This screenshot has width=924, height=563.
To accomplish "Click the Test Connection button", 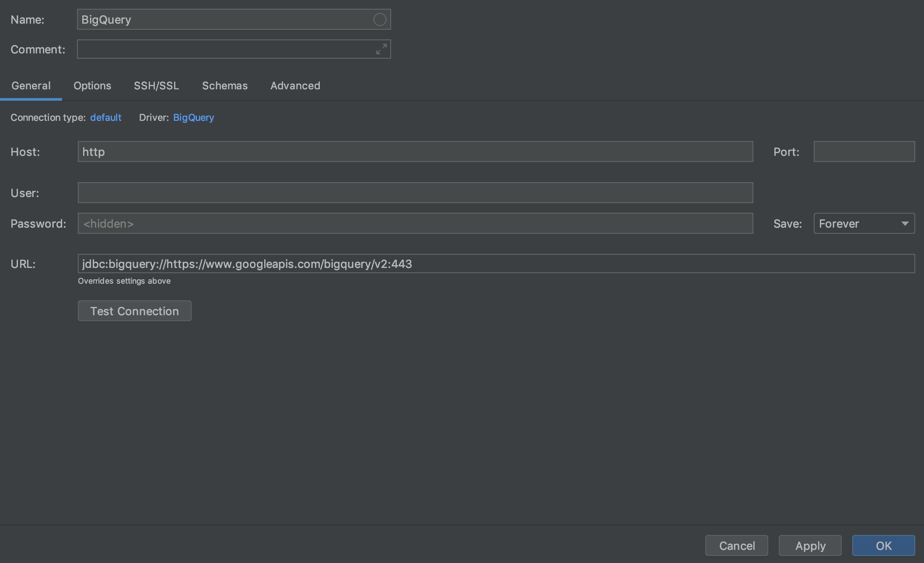I will click(x=135, y=311).
